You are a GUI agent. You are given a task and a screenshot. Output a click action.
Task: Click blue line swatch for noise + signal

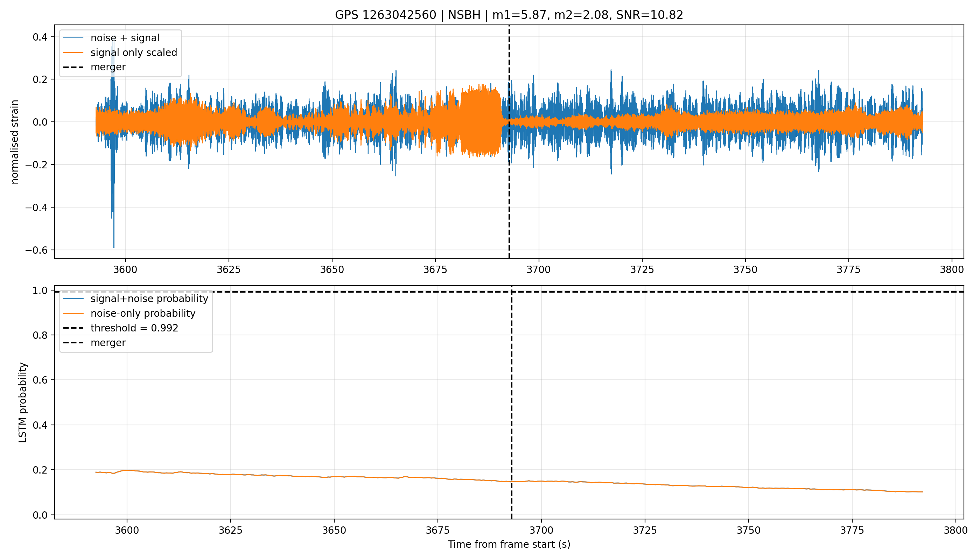pos(73,38)
